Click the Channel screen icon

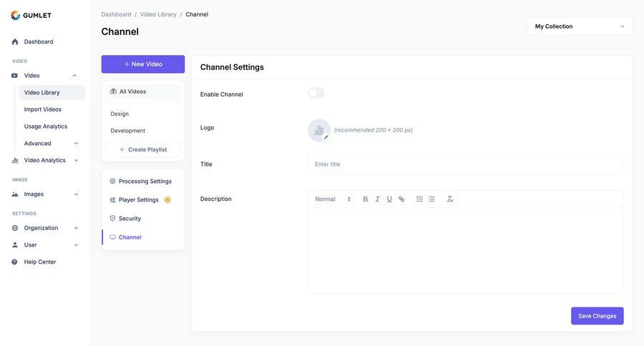(112, 237)
